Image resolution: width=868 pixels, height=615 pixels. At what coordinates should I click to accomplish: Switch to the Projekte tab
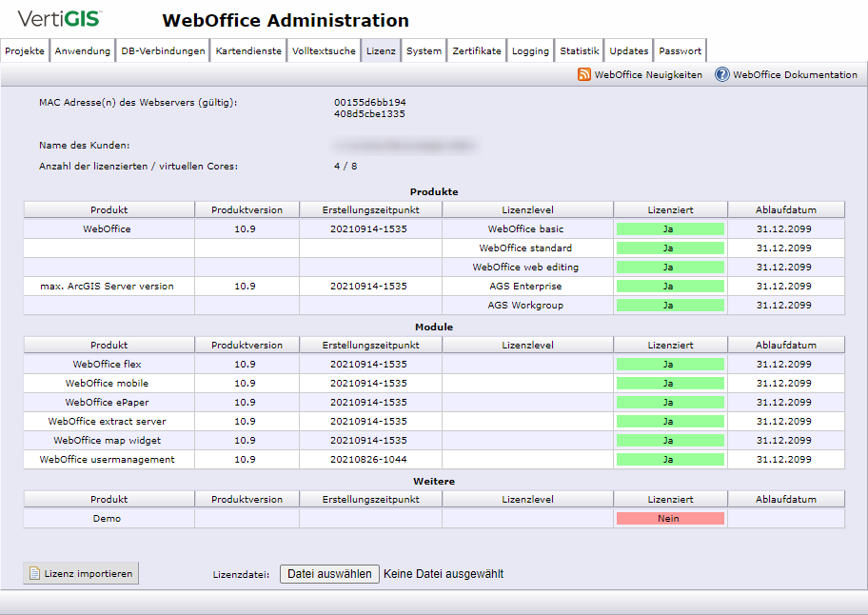[x=25, y=50]
